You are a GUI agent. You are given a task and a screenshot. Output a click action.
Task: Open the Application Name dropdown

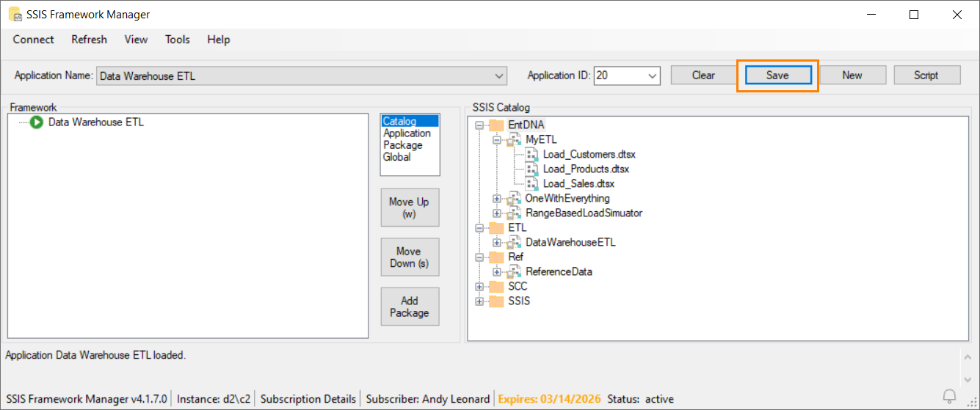[500, 76]
